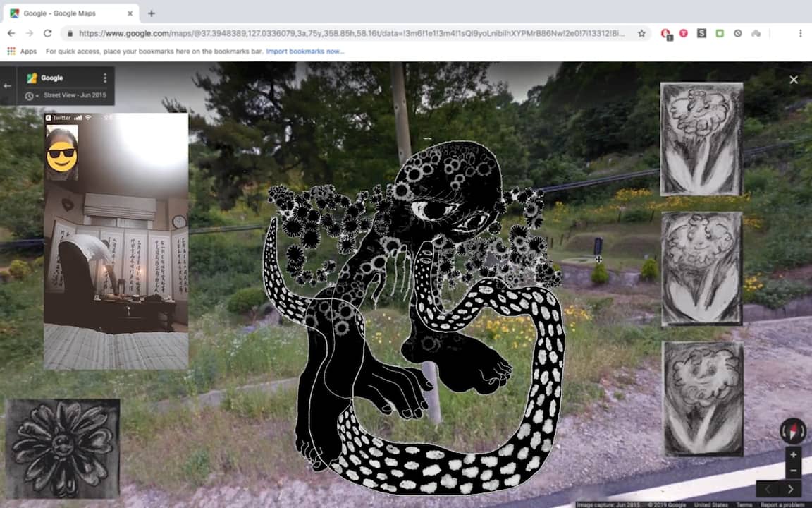Click the address bar URL
Image resolution: width=812 pixels, height=508 pixels.
(x=352, y=33)
